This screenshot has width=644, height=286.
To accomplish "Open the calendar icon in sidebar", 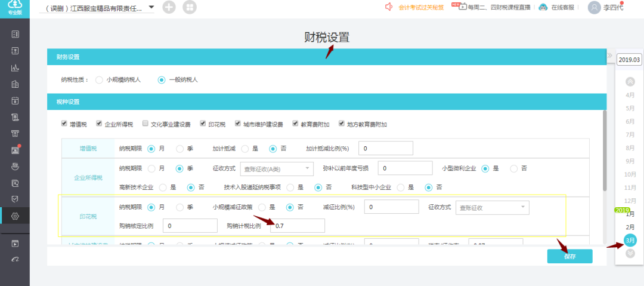I will pos(15,100).
